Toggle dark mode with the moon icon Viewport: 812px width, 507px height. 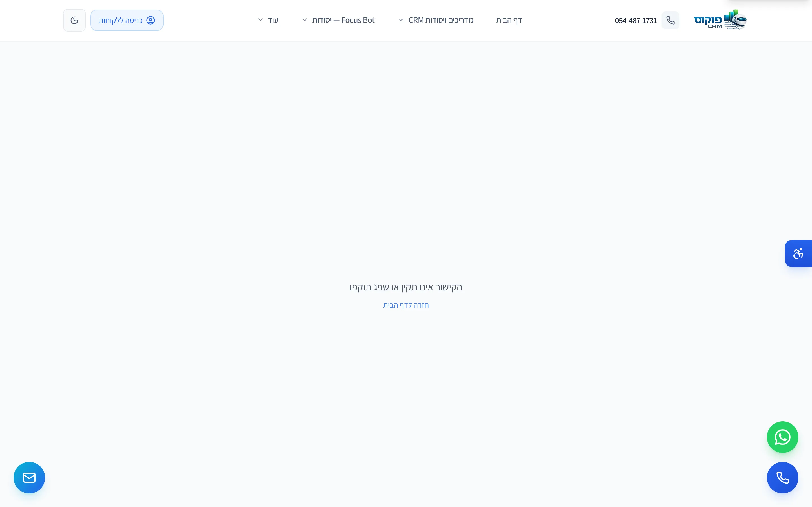pos(74,21)
